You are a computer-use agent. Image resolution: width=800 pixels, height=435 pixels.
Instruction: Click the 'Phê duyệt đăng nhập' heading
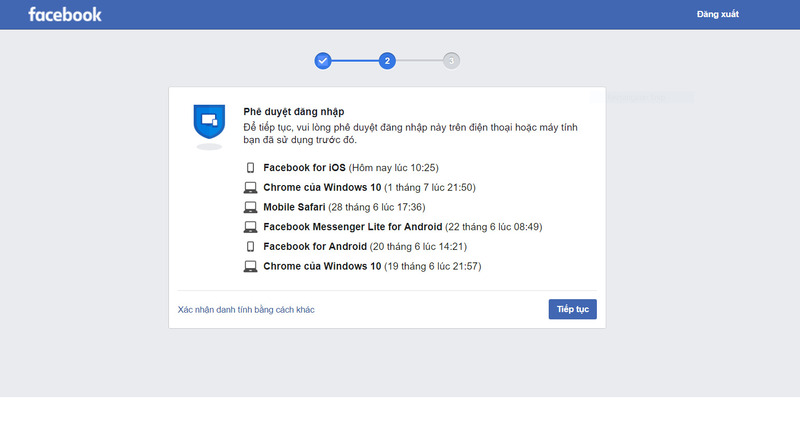click(293, 112)
